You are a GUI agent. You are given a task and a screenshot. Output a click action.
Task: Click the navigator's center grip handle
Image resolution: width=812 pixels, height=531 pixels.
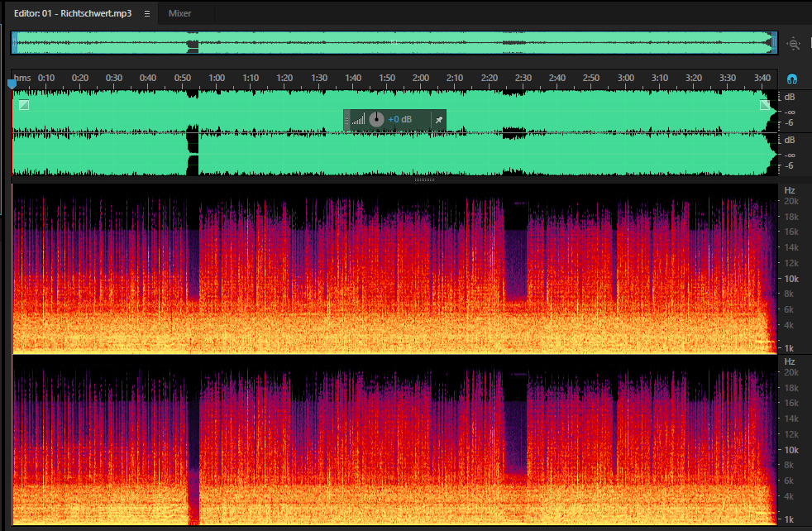[x=394, y=42]
